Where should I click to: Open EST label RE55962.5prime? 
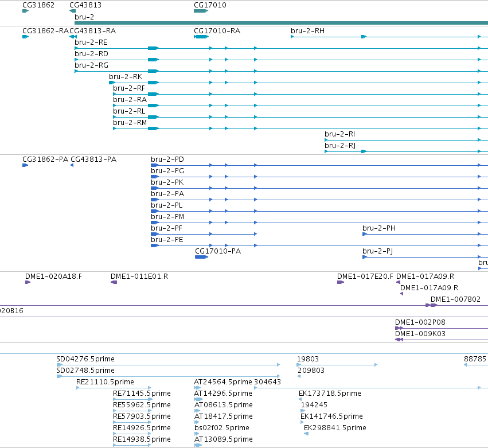pos(142,405)
